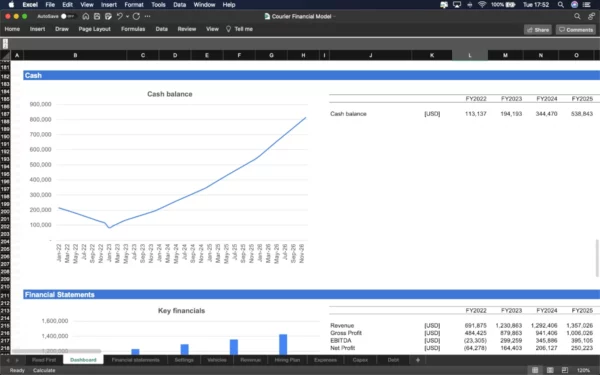Switch to the Page Layout ribbon tab

[95, 29]
